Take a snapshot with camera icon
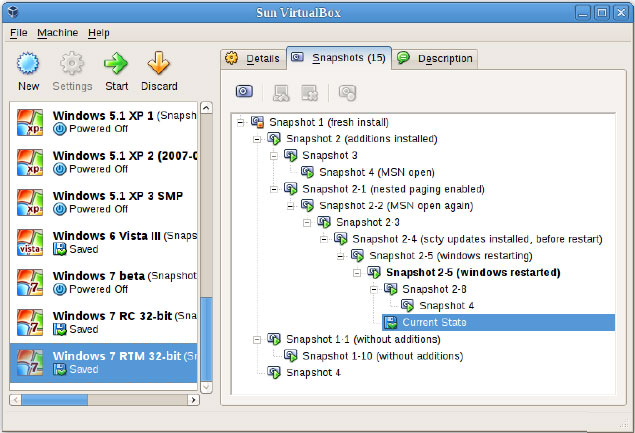The height and width of the screenshot is (433, 635). [244, 92]
